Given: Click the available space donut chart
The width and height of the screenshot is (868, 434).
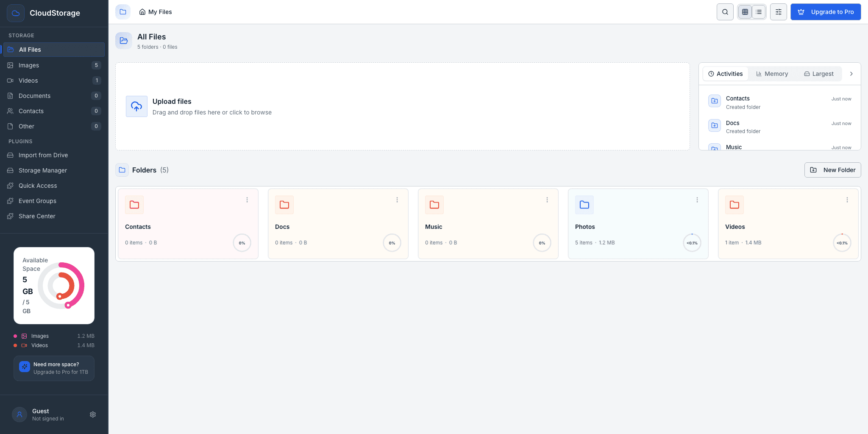Looking at the screenshot, I should pos(61,286).
